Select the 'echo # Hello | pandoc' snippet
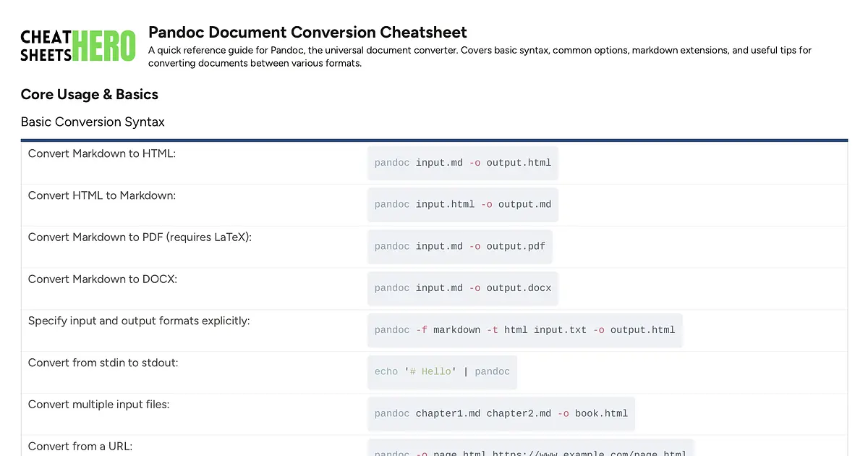 [441, 371]
